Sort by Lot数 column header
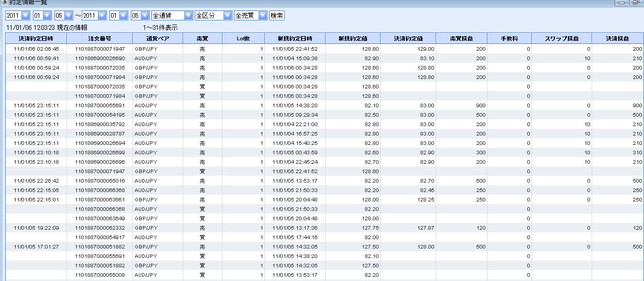This screenshot has height=281, width=644. pyautogui.click(x=243, y=39)
